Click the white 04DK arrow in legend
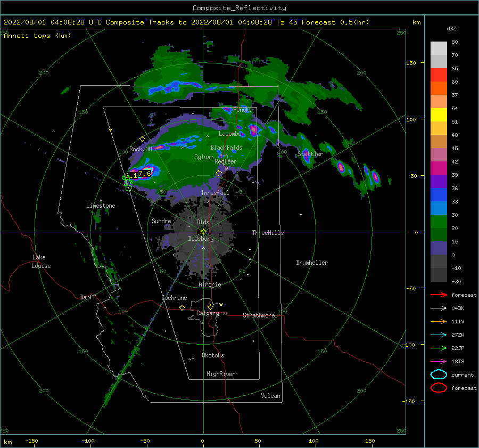Image resolution: width=479 pixels, height=448 pixels. click(x=439, y=308)
